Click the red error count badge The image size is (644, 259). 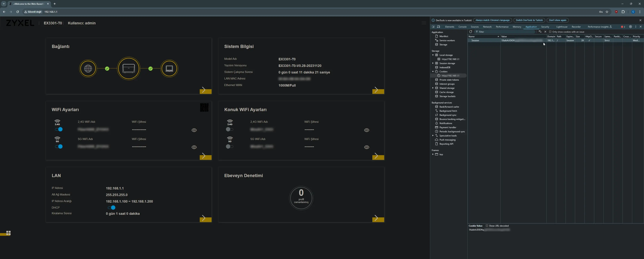(x=623, y=27)
